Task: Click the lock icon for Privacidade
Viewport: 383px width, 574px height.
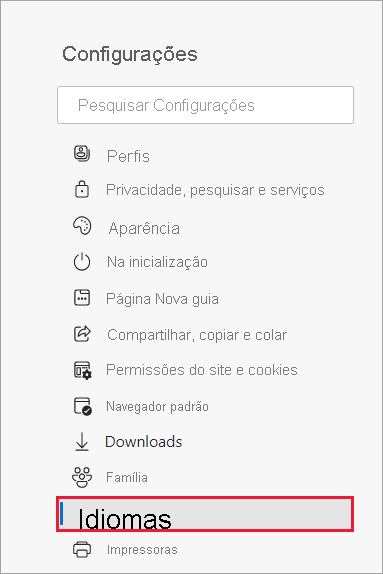Action: point(82,189)
